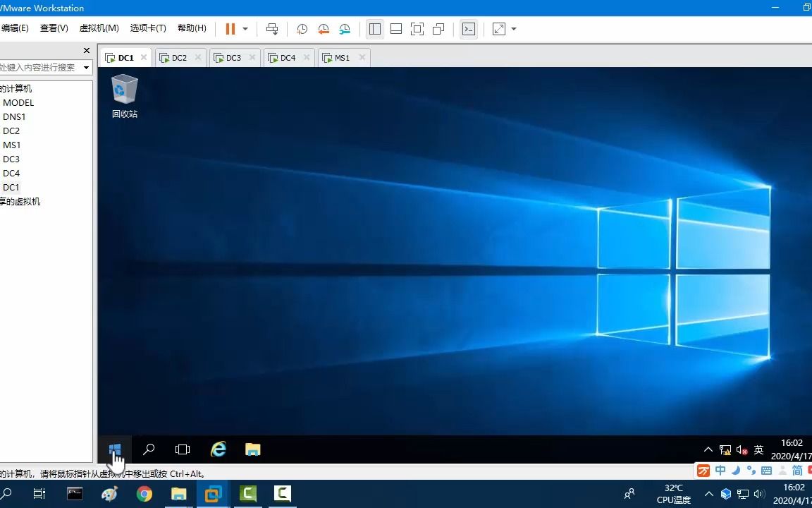Select the Recycle Bin desktop icon
The height and width of the screenshot is (508, 812).
tap(125, 96)
